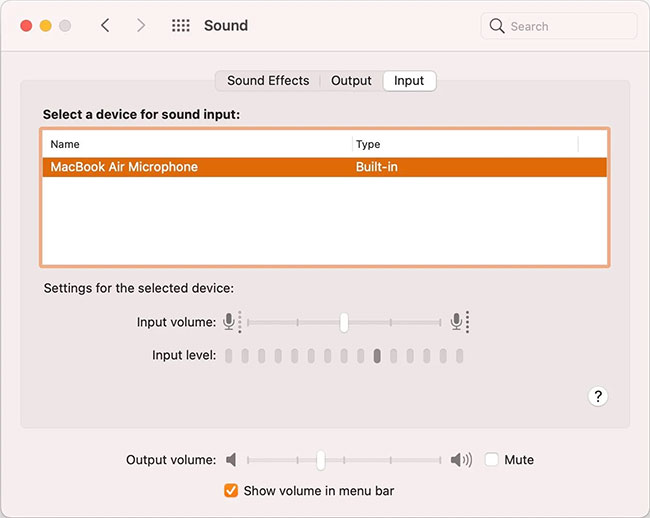Viewport: 650px width, 518px height.
Task: Click the quiet speaker icon by Output volume
Action: click(231, 460)
